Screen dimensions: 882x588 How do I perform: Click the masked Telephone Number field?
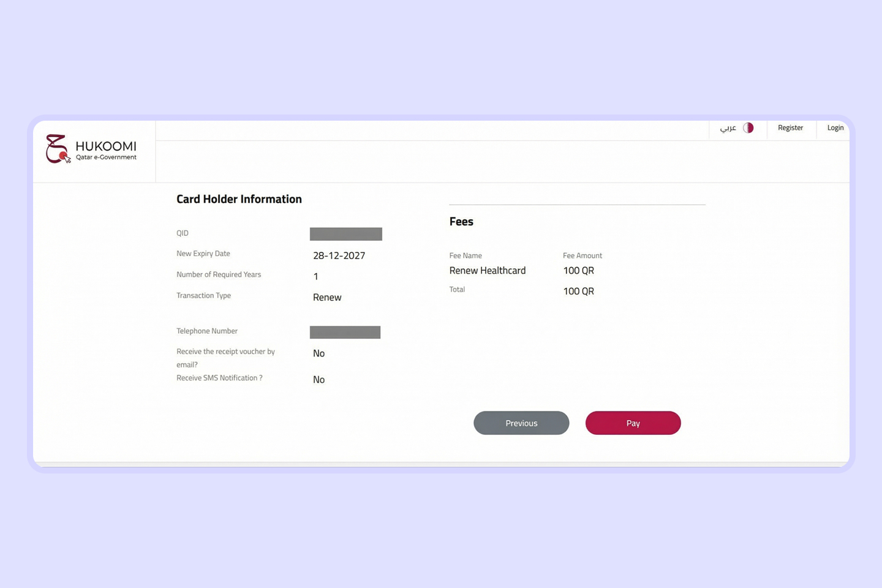[345, 332]
